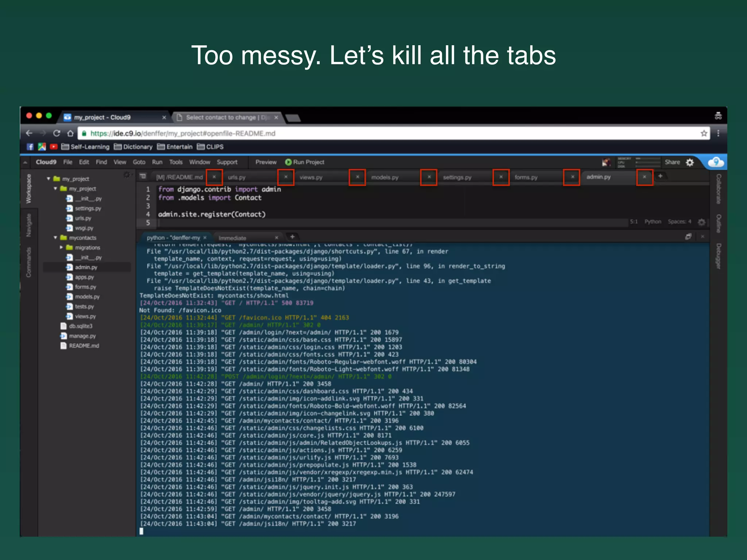Open Cloud9 preferences gear icon
The image size is (747, 560).
pos(690,163)
